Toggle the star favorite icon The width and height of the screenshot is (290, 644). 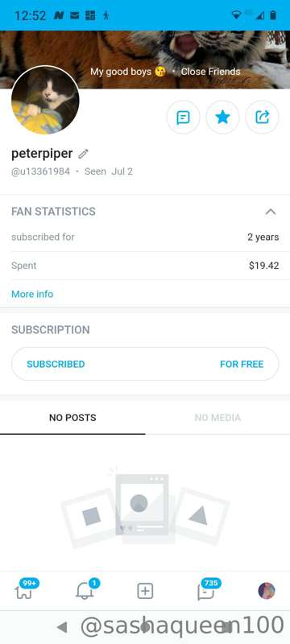222,118
